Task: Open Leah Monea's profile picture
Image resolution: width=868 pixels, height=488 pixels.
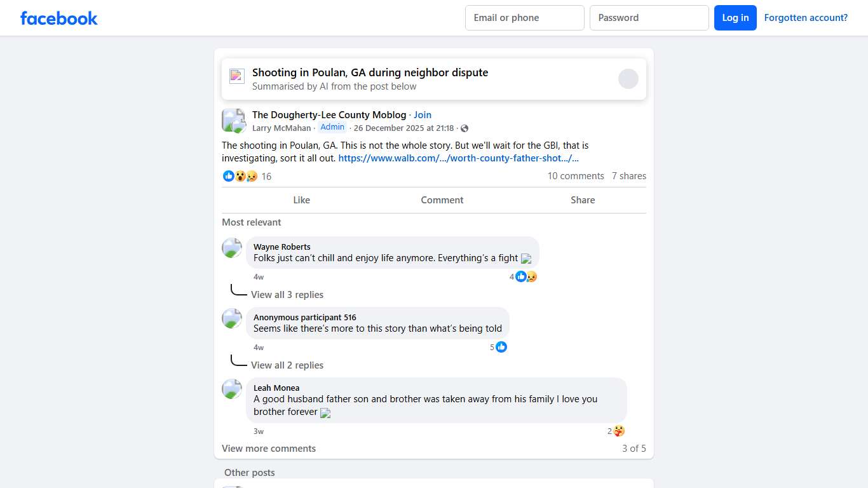Action: click(x=232, y=389)
